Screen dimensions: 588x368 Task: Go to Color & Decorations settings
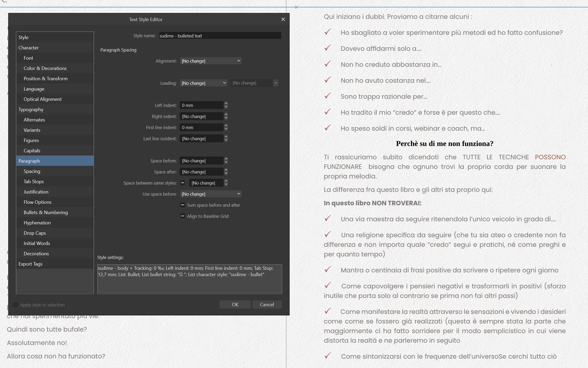[55, 68]
